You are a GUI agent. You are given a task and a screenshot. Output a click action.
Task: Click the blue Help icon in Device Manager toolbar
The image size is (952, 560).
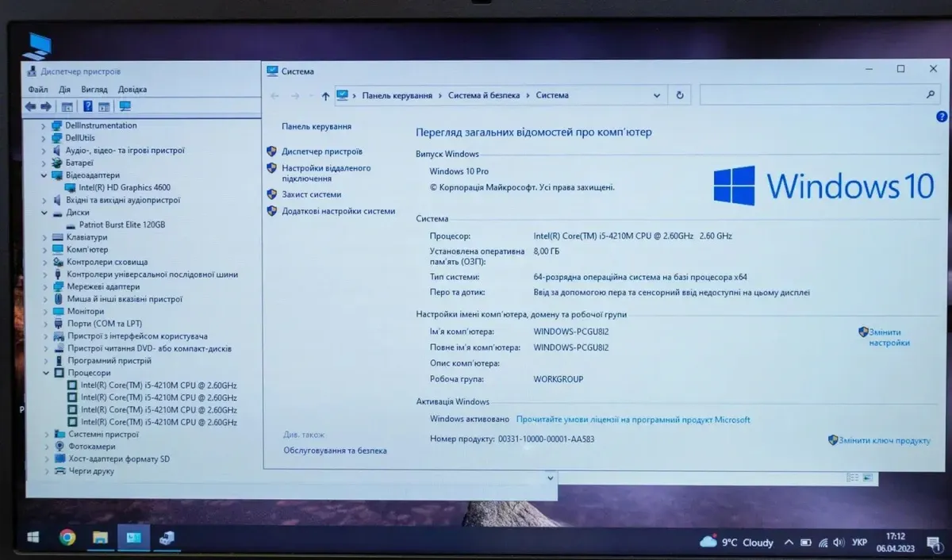(87, 106)
